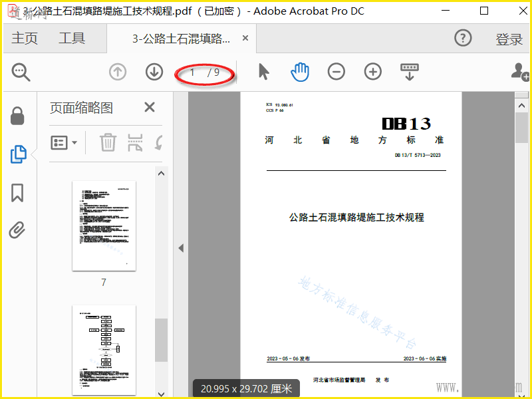The height and width of the screenshot is (399, 532).
Task: Close the page thumbnails panel
Action: 149,107
